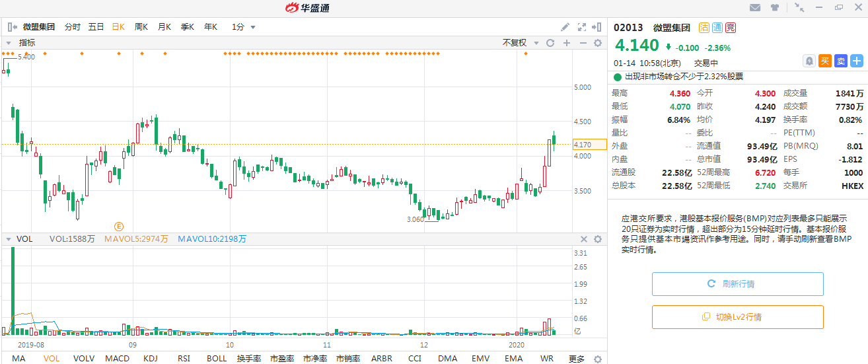The height and width of the screenshot is (364, 868).
Task: Enable the 市净率 indicator
Action: coord(315,359)
